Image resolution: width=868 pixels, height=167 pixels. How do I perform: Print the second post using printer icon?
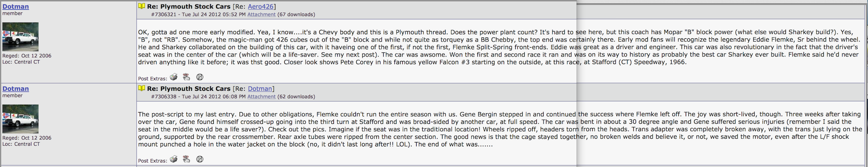point(174,159)
